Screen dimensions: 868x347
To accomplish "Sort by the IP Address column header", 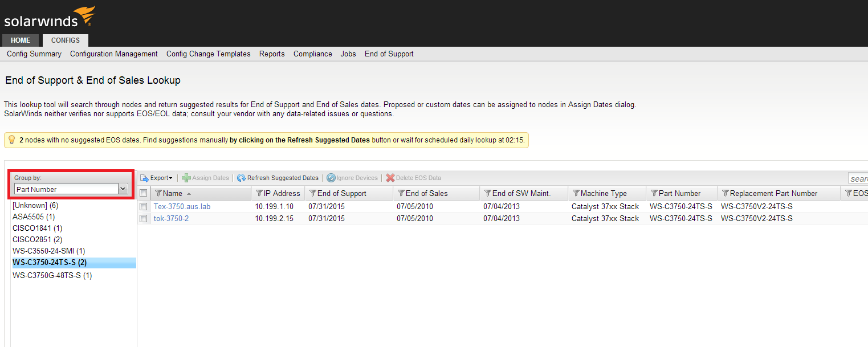I will (x=278, y=193).
